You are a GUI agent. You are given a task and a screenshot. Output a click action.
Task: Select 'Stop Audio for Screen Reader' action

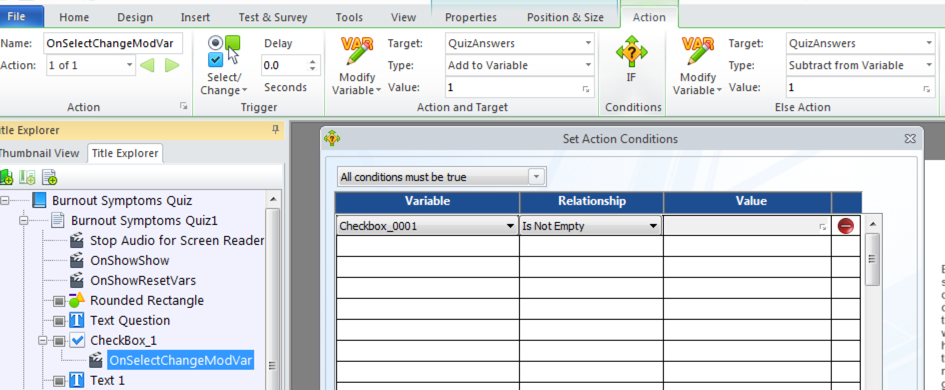pyautogui.click(x=177, y=241)
